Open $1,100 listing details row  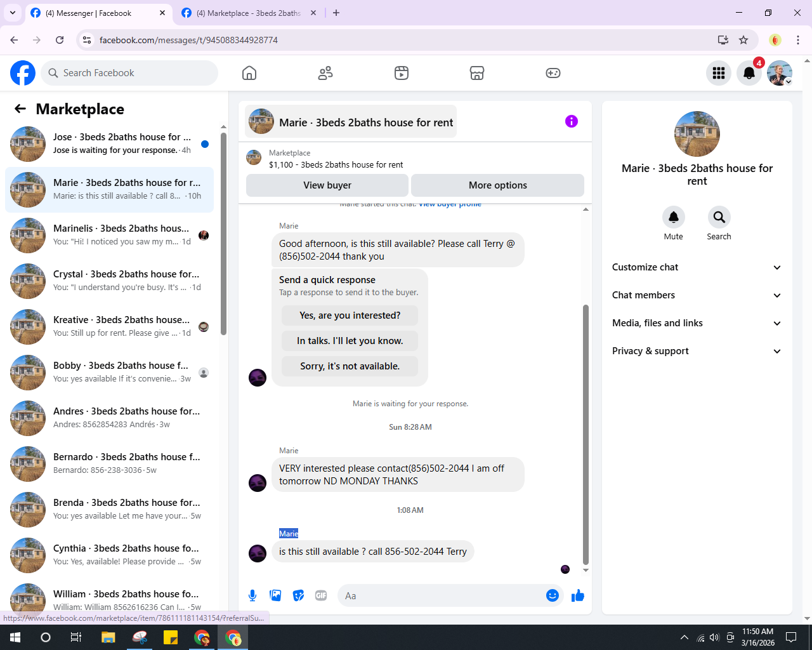[x=415, y=158]
